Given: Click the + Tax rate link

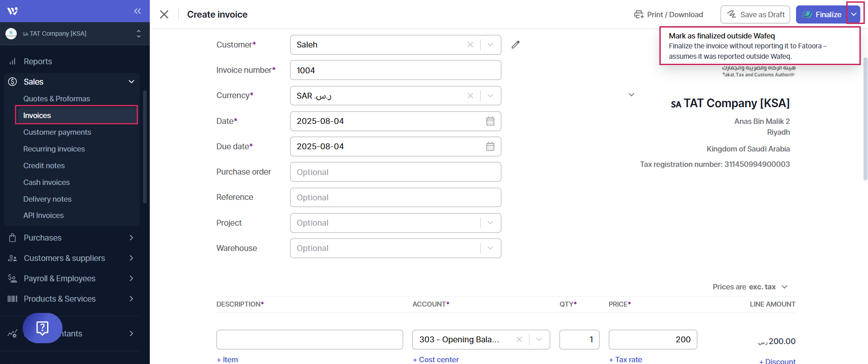Looking at the screenshot, I should [625, 359].
